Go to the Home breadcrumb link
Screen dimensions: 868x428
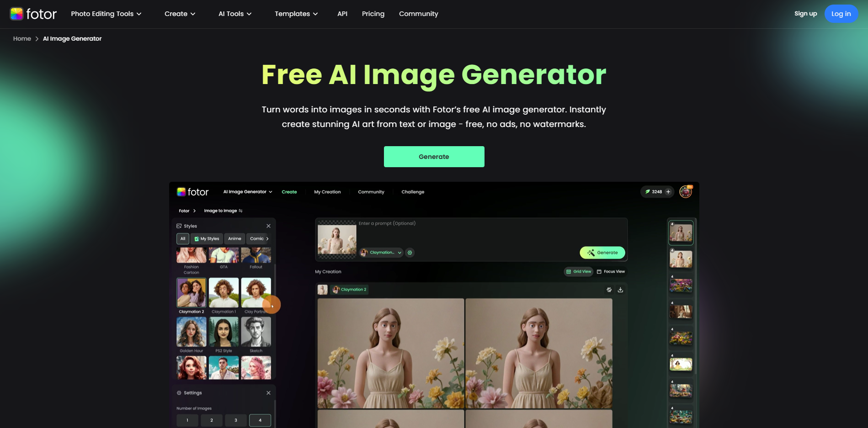(x=22, y=38)
